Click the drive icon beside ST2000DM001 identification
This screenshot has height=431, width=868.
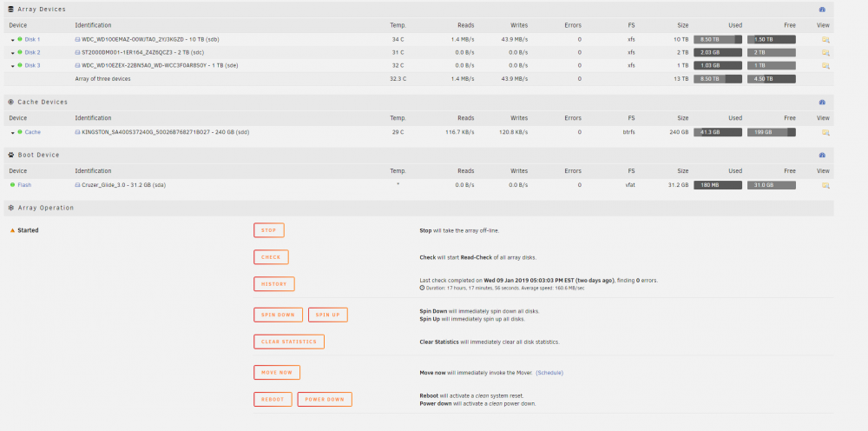tap(77, 53)
